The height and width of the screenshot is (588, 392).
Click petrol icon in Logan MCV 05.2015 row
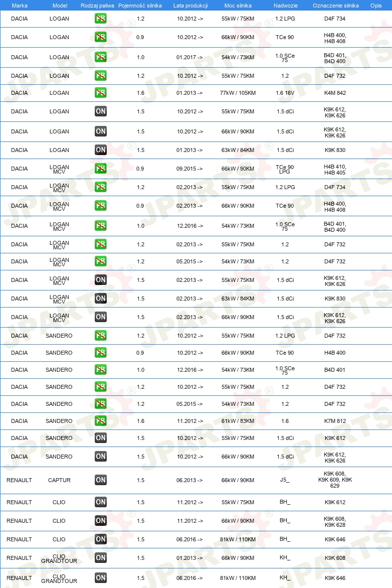pyautogui.click(x=100, y=261)
